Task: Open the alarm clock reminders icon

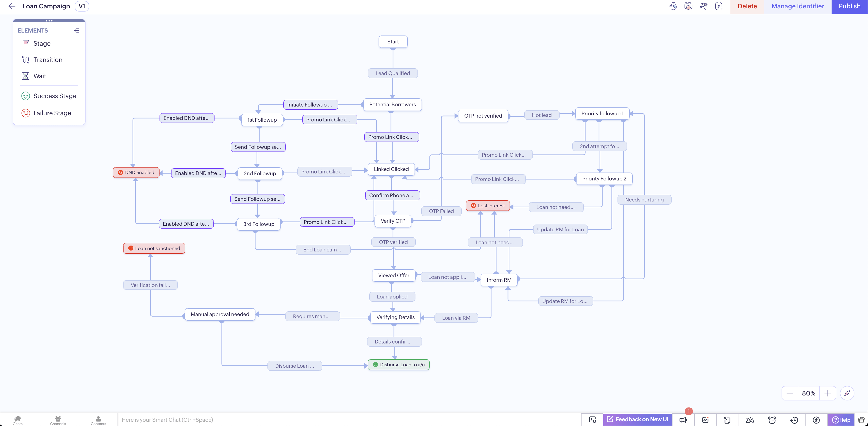Action: pos(772,420)
